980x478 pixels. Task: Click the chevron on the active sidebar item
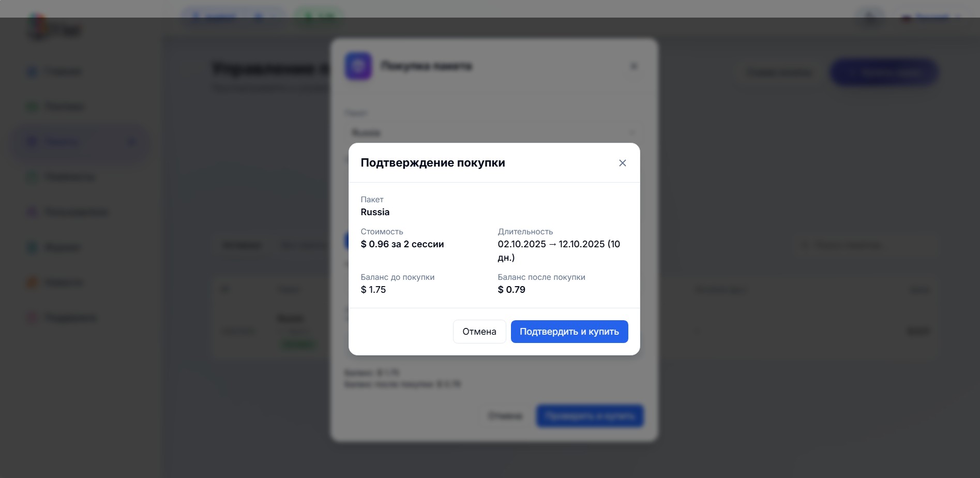click(132, 141)
